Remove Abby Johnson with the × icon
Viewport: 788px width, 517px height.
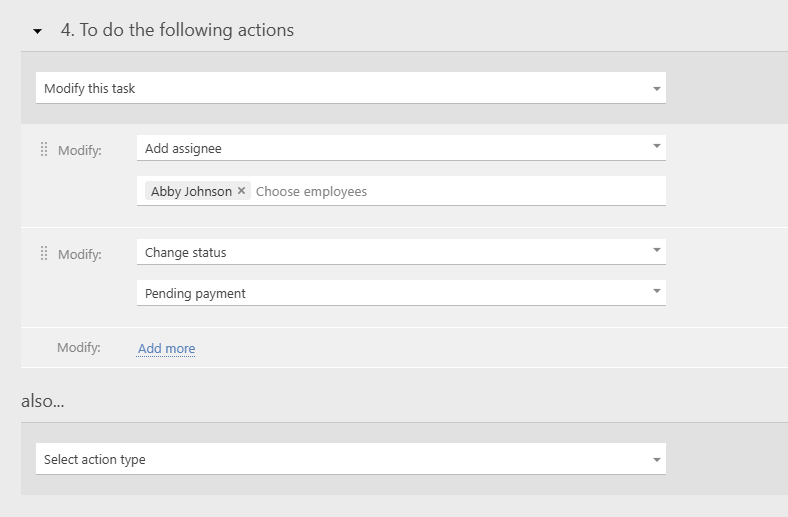tap(242, 191)
